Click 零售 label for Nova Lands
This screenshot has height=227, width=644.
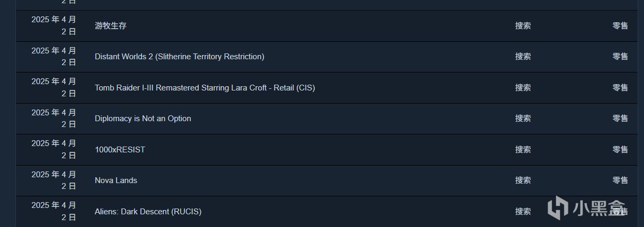[x=620, y=180]
